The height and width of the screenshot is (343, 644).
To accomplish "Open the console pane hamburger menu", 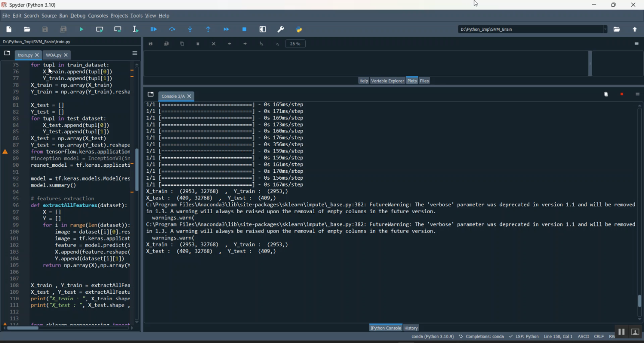I will click(637, 94).
